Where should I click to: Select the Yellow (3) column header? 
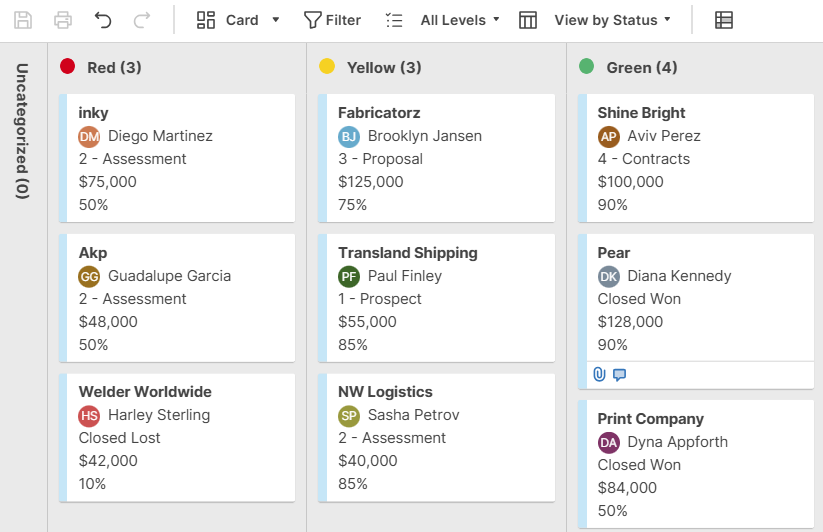tap(383, 68)
